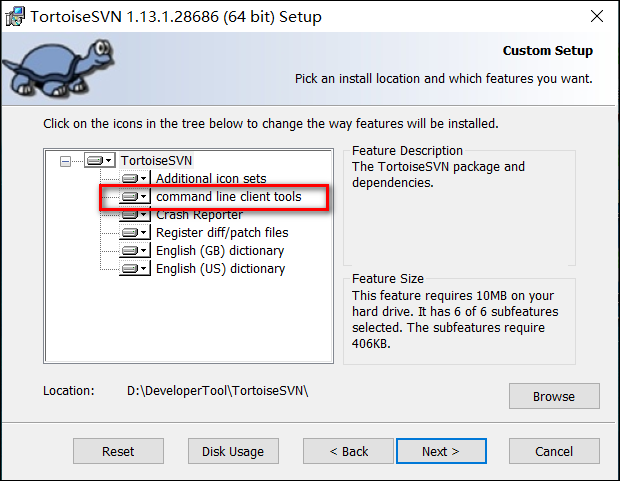The image size is (620, 481).
Task: Select command line client tools feature label
Action: (229, 197)
